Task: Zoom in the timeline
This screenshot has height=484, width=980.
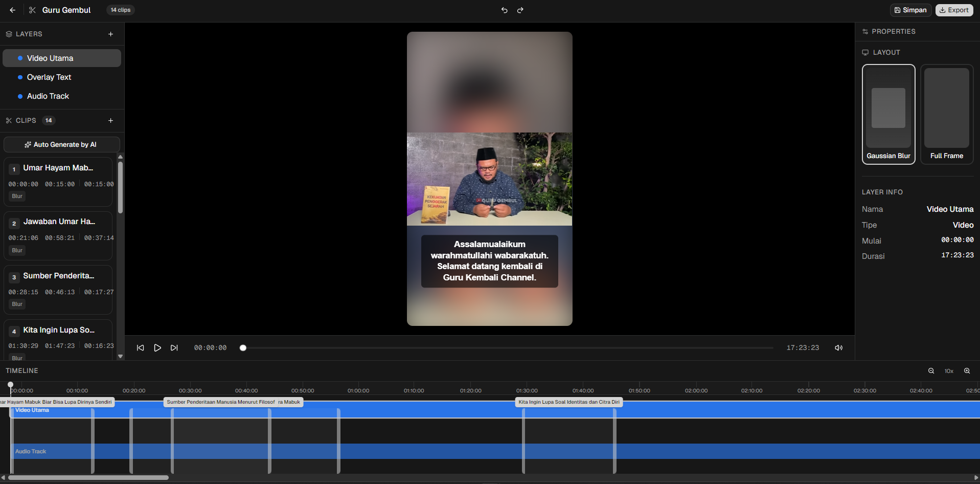Action: tap(967, 371)
